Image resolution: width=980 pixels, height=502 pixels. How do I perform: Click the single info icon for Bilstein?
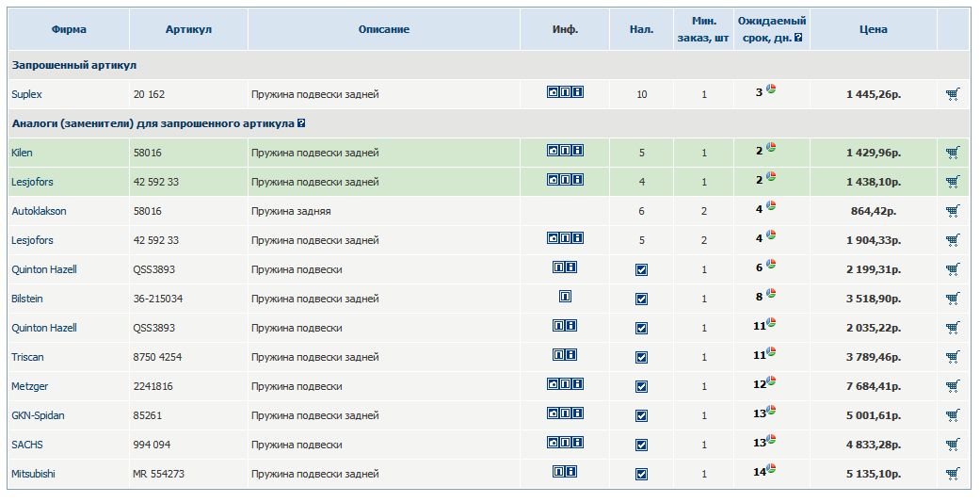566,297
